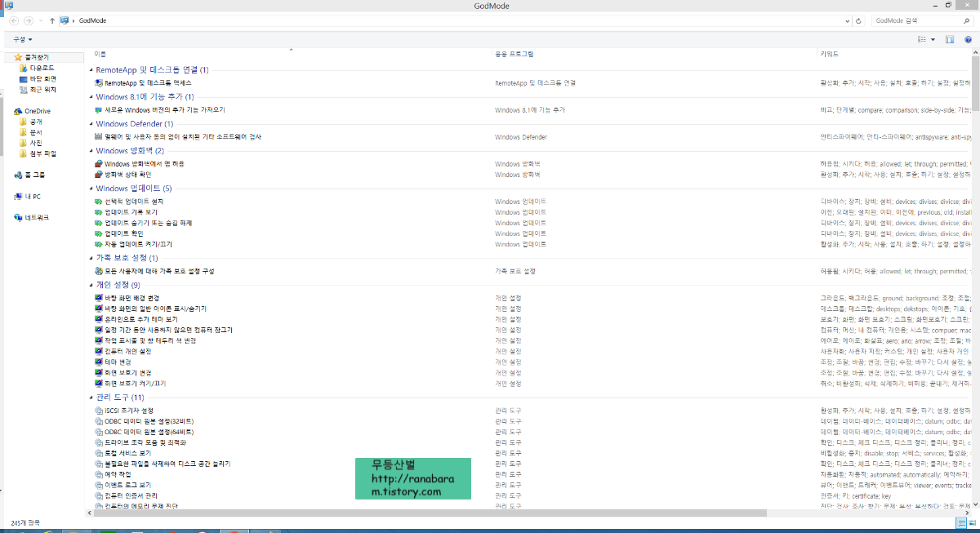
Task: Collapse Windows 방화벽 group
Action: (91, 151)
